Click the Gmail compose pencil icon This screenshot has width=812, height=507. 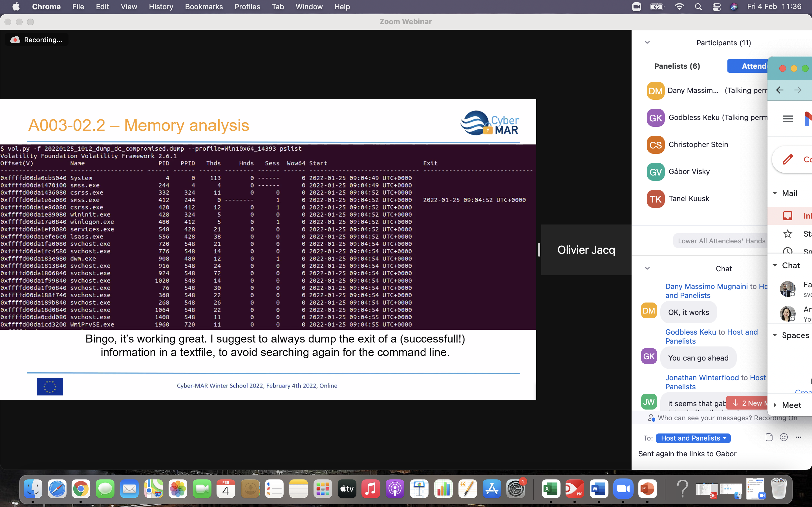787,159
